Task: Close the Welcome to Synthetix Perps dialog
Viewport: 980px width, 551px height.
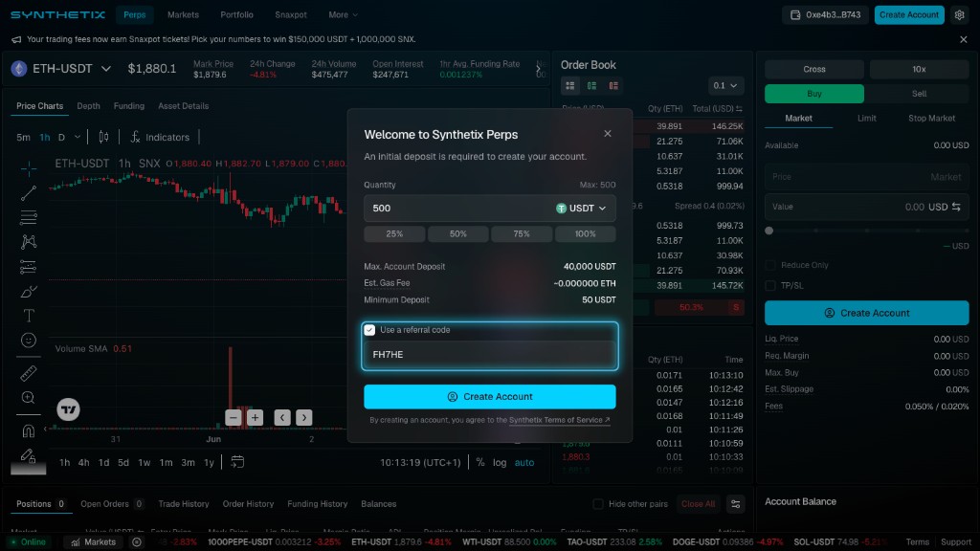Action: point(608,134)
